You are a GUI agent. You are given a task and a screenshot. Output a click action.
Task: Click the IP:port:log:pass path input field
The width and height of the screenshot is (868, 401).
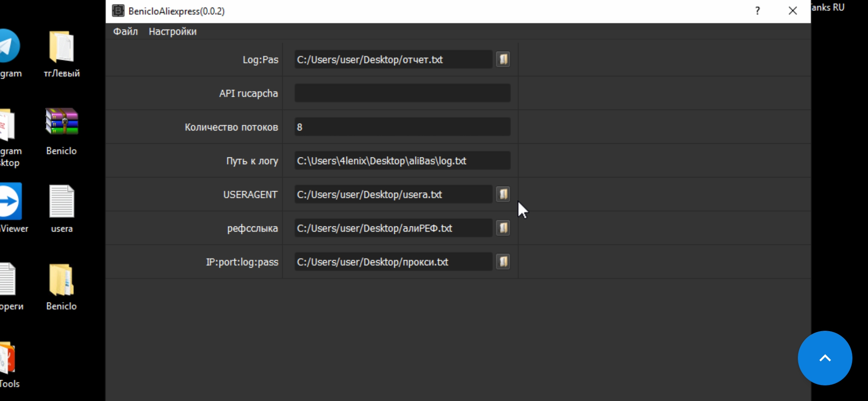point(393,262)
